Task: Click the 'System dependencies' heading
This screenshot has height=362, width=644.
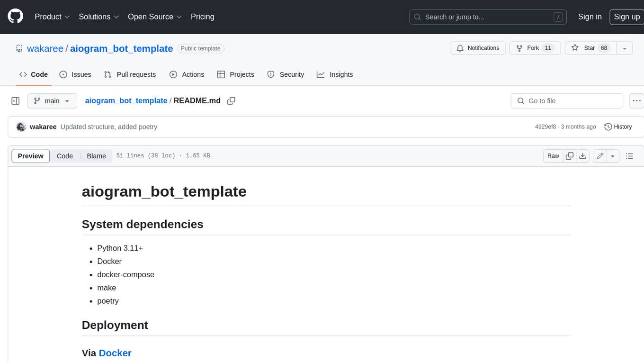Action: tap(143, 224)
